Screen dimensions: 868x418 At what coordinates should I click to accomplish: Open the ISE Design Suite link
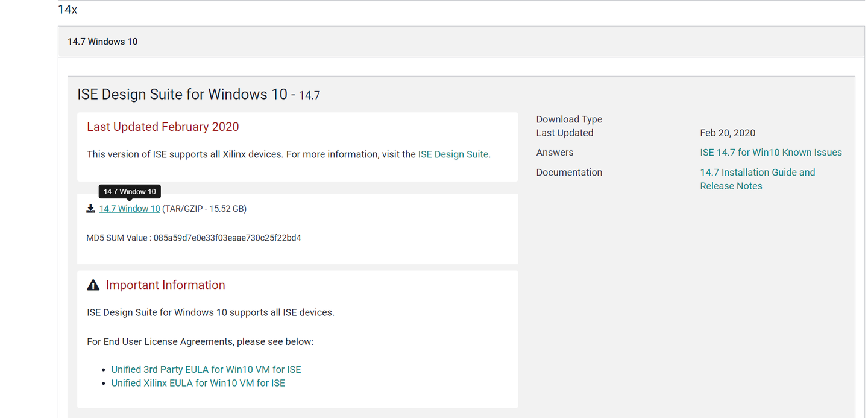click(x=453, y=154)
